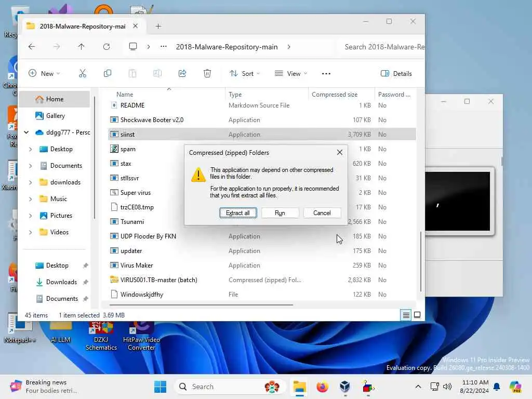Open File Explorer from taskbar
Image resolution: width=532 pixels, height=399 pixels.
coord(300,387)
